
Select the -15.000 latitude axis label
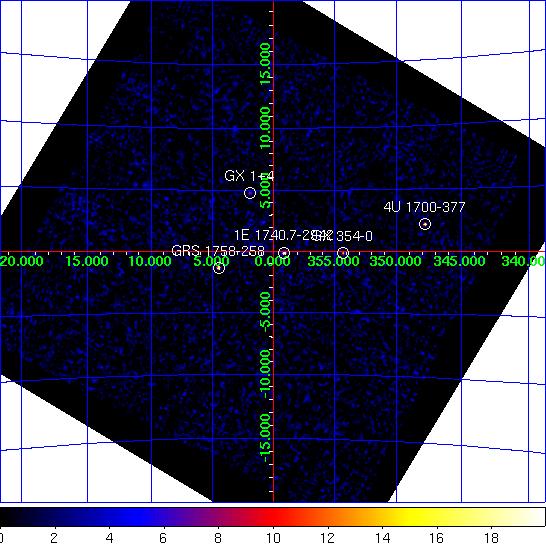(265, 438)
